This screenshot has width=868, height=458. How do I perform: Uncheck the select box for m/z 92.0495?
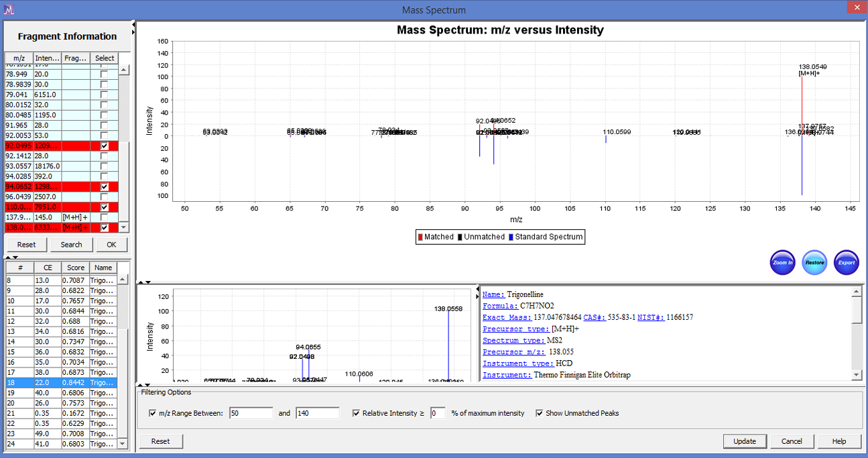pos(104,146)
